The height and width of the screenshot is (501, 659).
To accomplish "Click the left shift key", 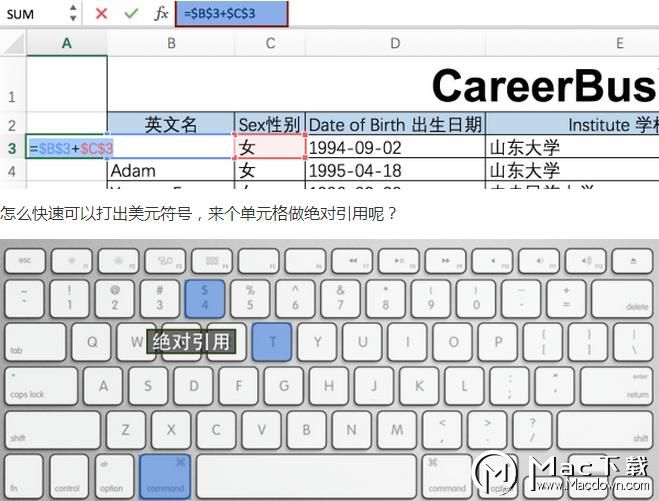I will [53, 430].
